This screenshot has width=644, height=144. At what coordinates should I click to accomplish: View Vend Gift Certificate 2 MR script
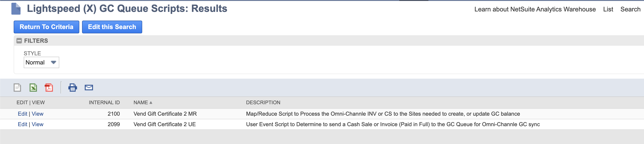click(x=38, y=114)
